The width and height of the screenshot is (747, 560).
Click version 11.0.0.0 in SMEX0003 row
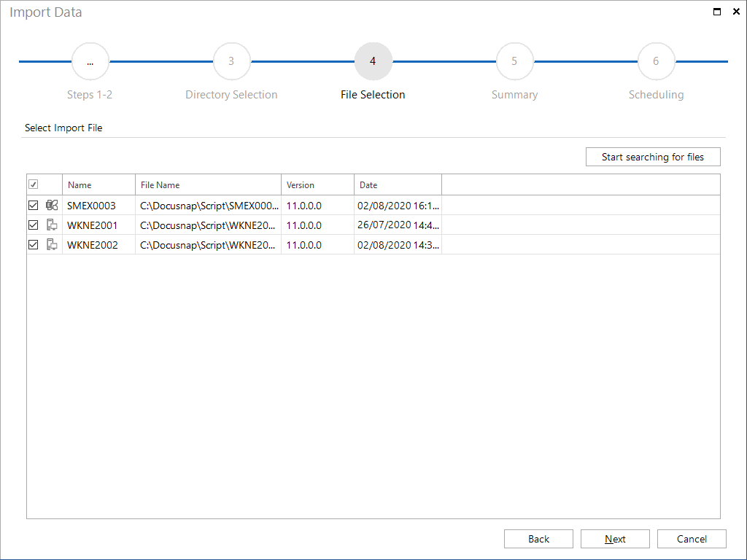pos(318,206)
